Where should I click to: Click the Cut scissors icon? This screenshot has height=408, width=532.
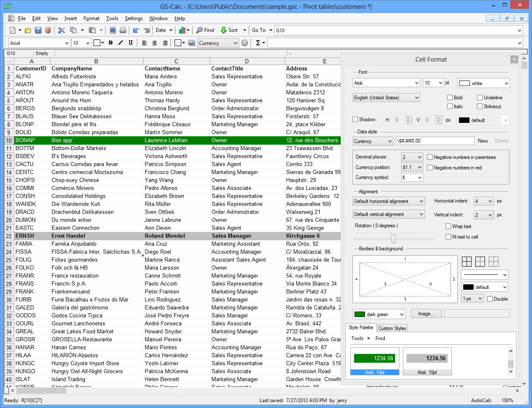coord(62,30)
